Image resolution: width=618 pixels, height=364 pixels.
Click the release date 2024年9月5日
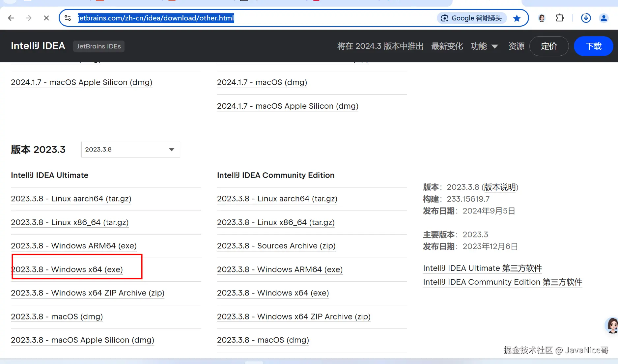pos(489,211)
